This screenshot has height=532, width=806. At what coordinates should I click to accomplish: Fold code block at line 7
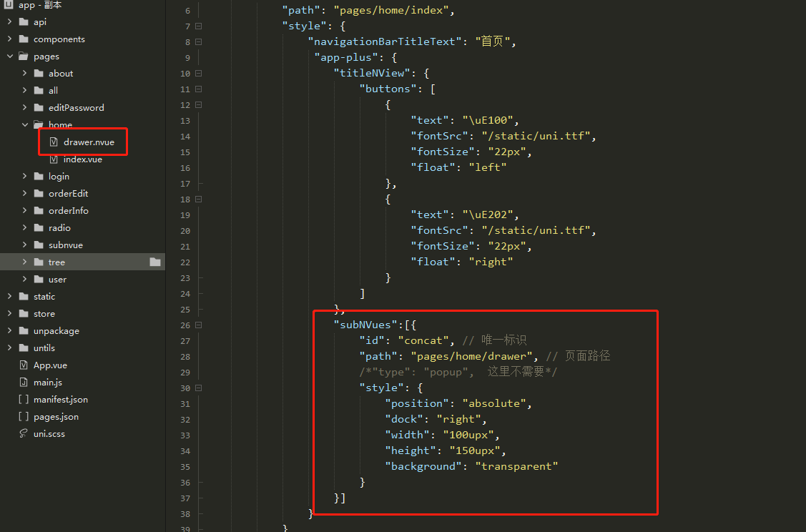198,26
